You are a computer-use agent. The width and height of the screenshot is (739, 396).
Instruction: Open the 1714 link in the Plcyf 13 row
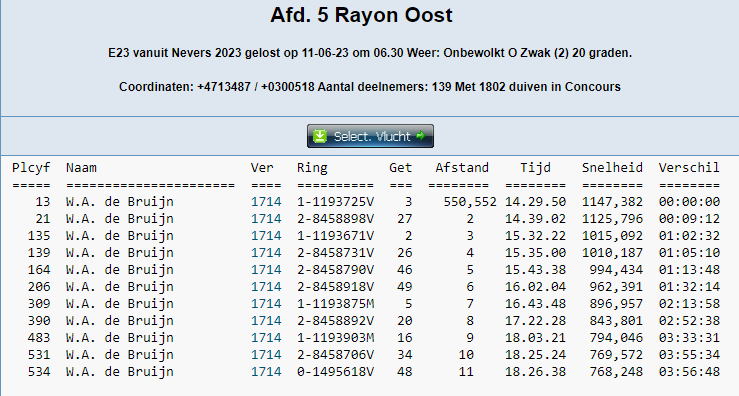point(266,202)
